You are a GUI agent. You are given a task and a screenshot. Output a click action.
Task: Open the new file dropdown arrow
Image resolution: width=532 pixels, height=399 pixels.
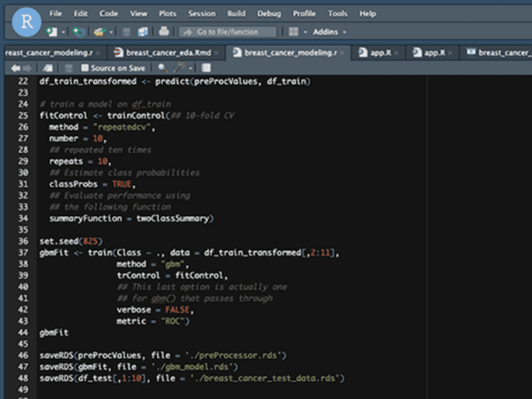pyautogui.click(x=63, y=31)
